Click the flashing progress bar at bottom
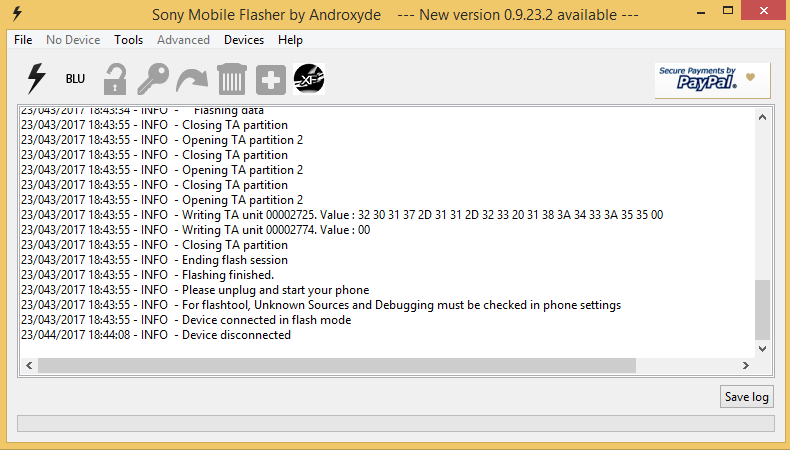The image size is (790, 450). point(396,423)
